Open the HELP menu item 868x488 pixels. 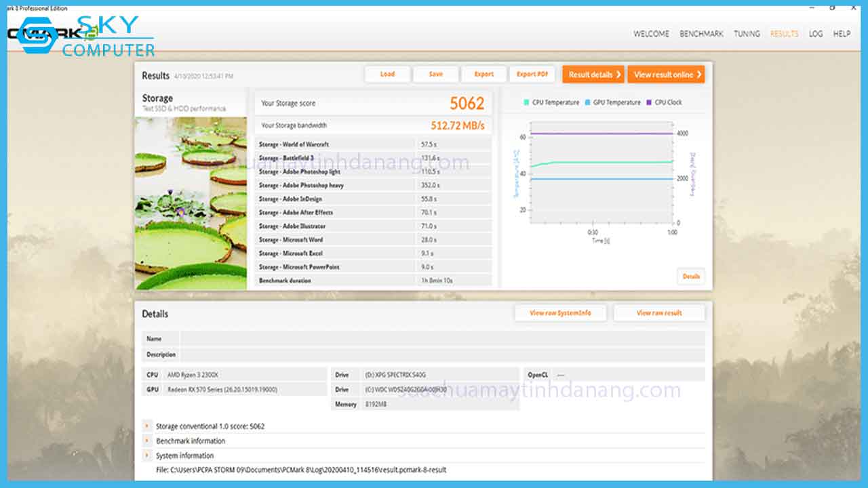pyautogui.click(x=842, y=34)
